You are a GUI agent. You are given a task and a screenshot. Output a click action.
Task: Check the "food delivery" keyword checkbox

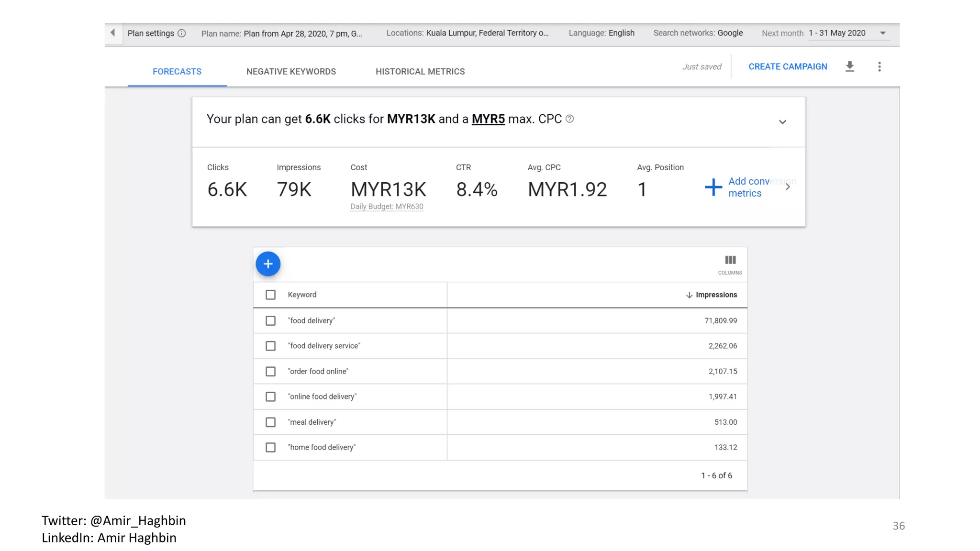click(x=270, y=320)
